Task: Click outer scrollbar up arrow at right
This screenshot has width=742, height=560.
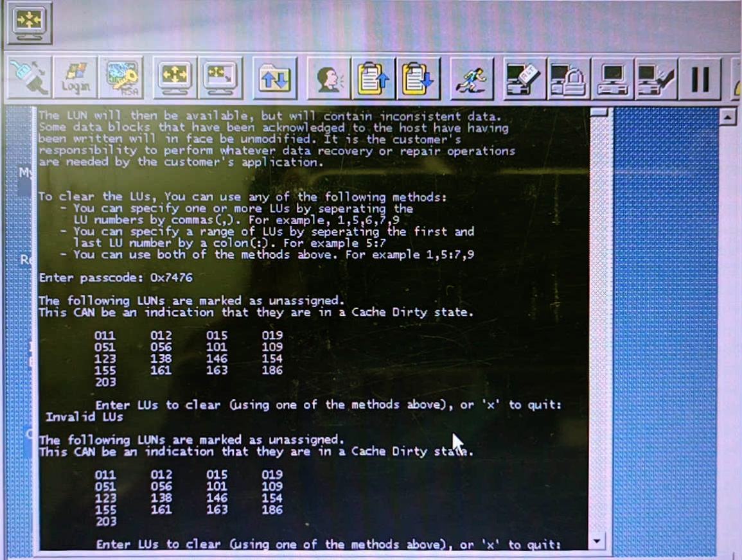Action: [727, 118]
